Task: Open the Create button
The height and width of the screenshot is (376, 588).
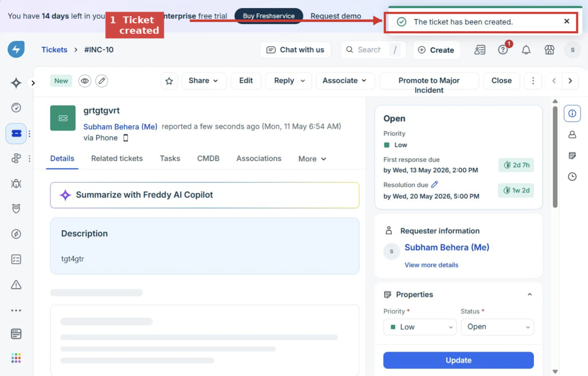Action: click(x=436, y=50)
